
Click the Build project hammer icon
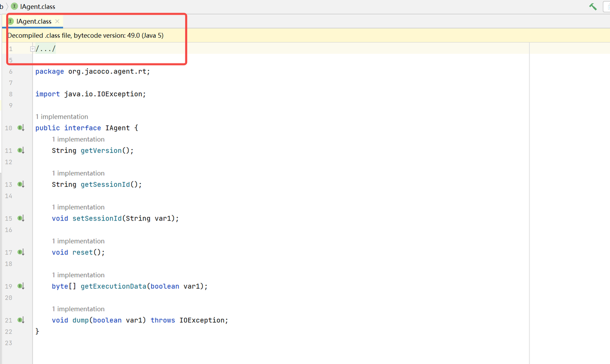click(x=593, y=7)
